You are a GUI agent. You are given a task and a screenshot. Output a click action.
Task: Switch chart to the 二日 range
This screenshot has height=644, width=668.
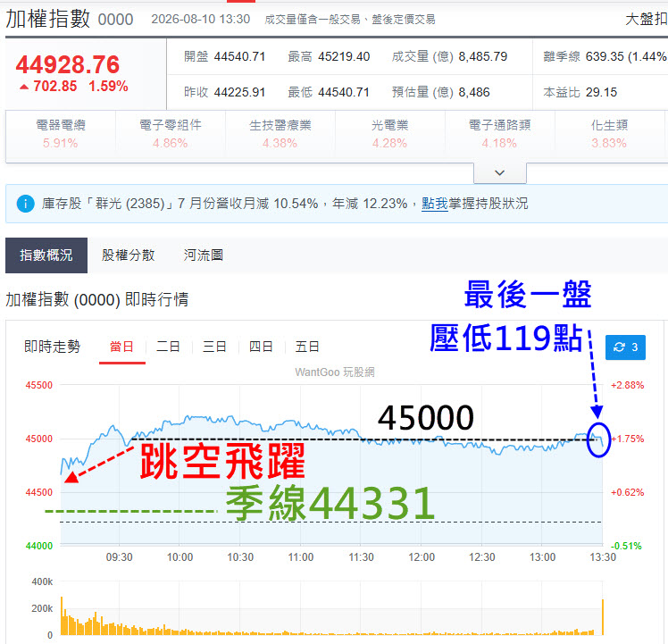[x=168, y=347]
